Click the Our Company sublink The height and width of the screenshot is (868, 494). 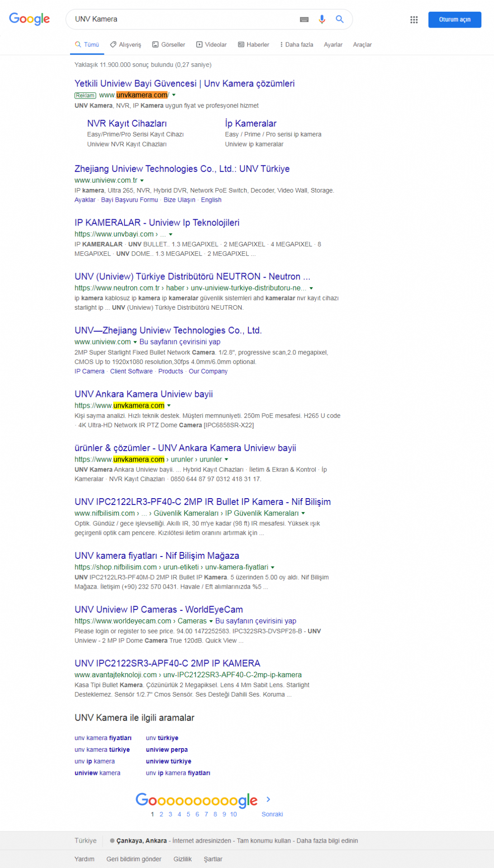click(208, 371)
